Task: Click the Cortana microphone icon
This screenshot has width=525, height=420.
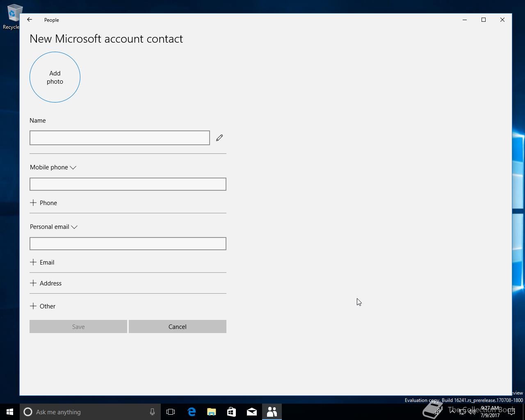Action: pyautogui.click(x=152, y=412)
